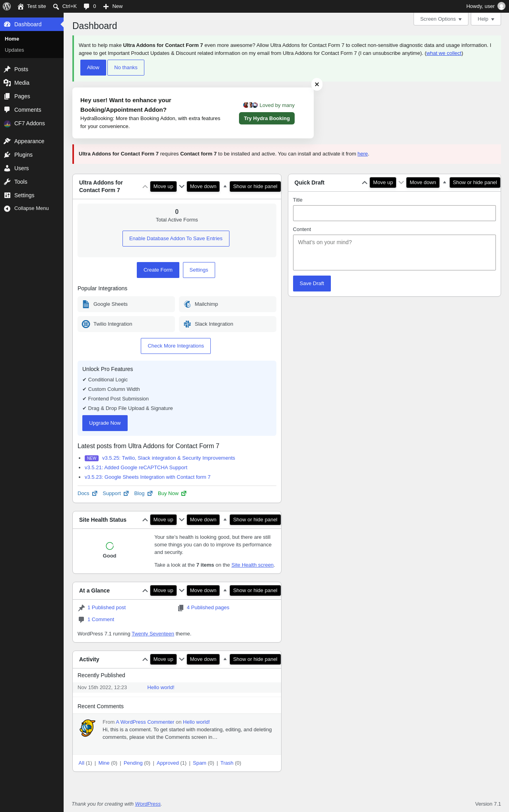Click the Blog external link icon
Image resolution: width=509 pixels, height=812 pixels.
point(150,493)
